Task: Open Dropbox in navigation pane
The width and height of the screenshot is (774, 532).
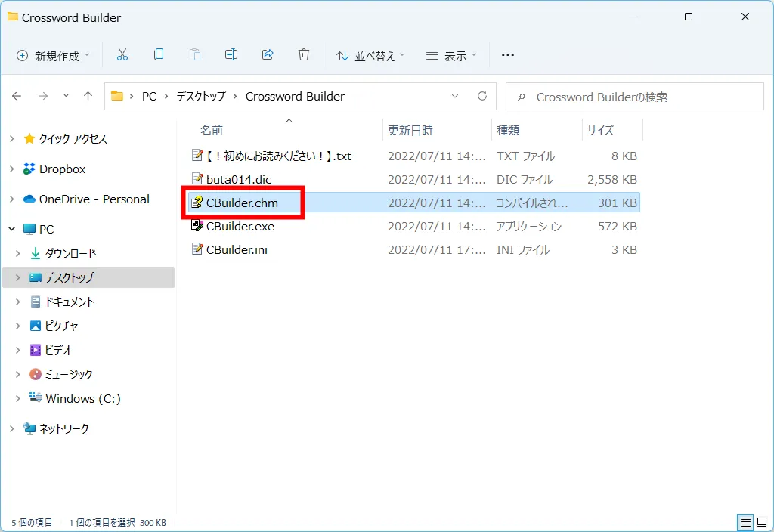Action: 62,169
